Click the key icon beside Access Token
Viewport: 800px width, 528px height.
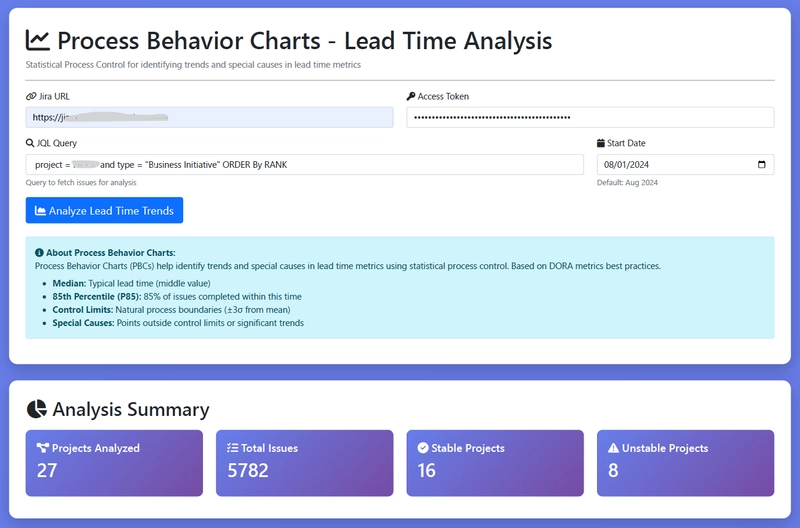point(411,96)
